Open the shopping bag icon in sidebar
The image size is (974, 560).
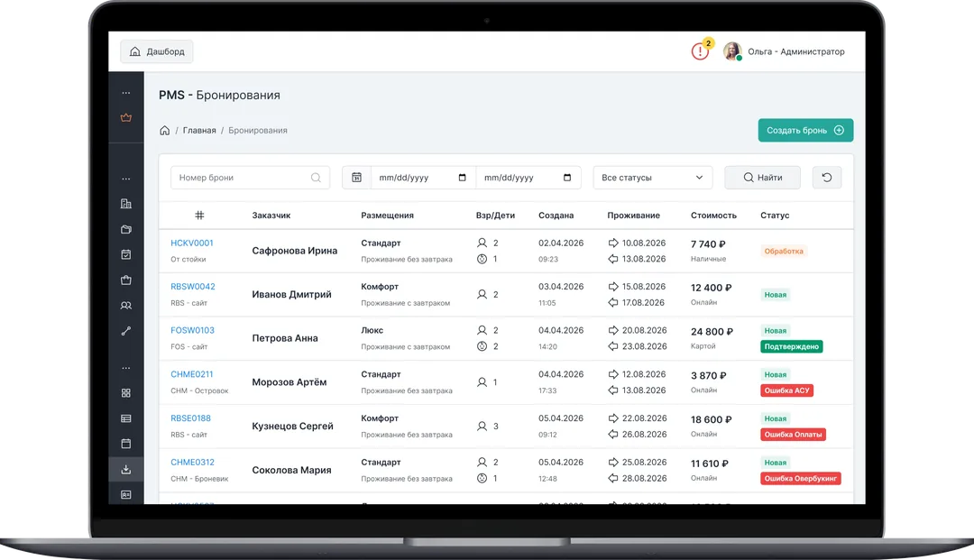(126, 280)
